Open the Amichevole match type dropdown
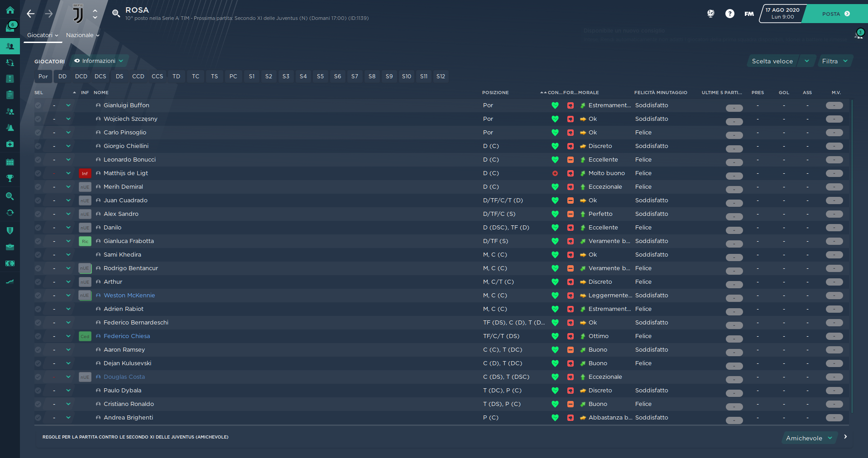Image resolution: width=868 pixels, height=458 pixels. coord(809,438)
